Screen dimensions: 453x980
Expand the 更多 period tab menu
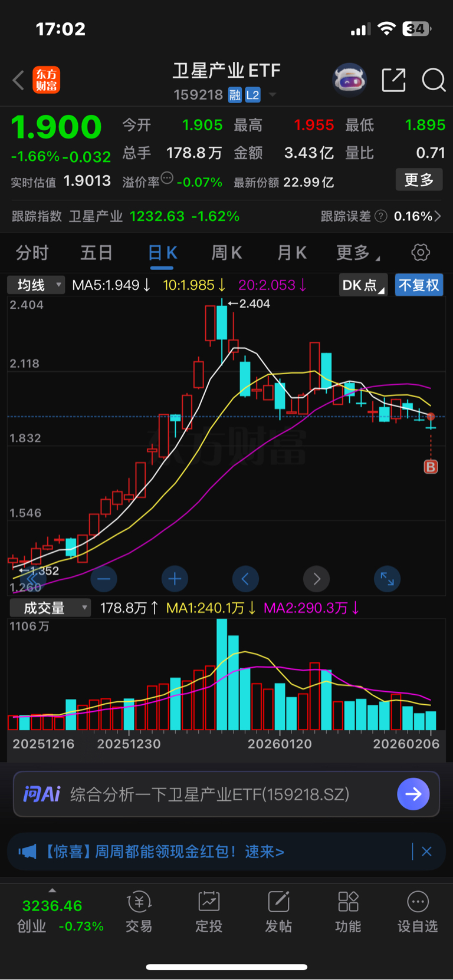pyautogui.click(x=358, y=253)
